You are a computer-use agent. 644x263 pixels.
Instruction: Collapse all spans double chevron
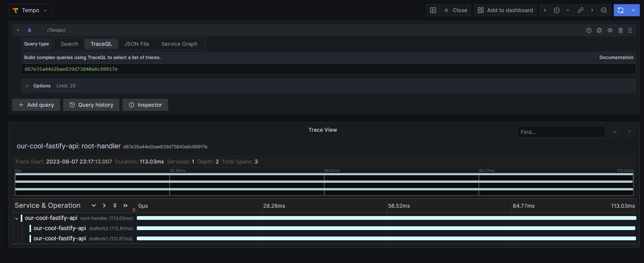[115, 205]
